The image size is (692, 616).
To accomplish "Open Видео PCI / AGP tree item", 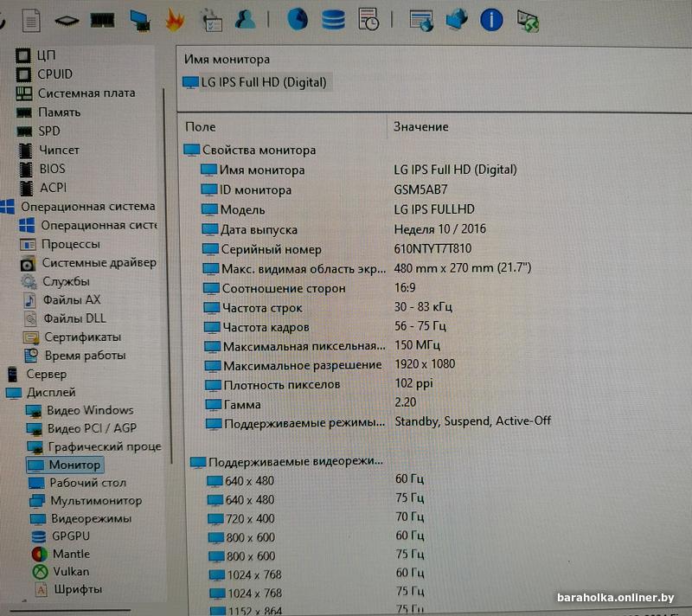I will click(x=81, y=428).
